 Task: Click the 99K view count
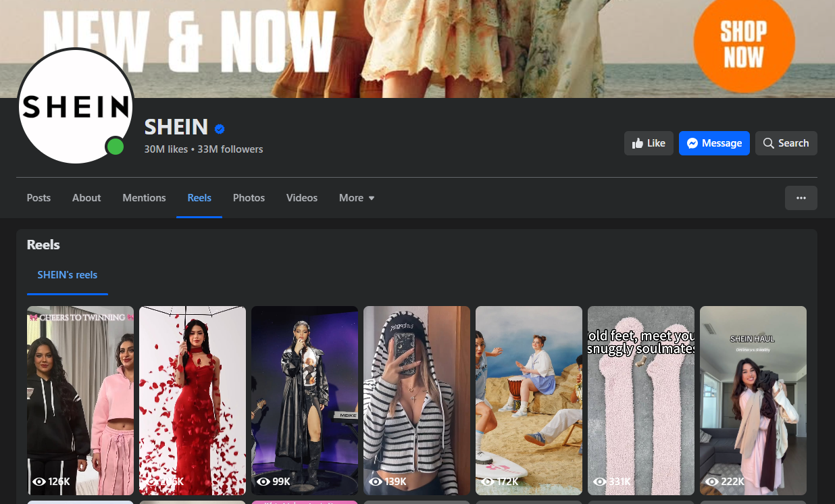(281, 482)
